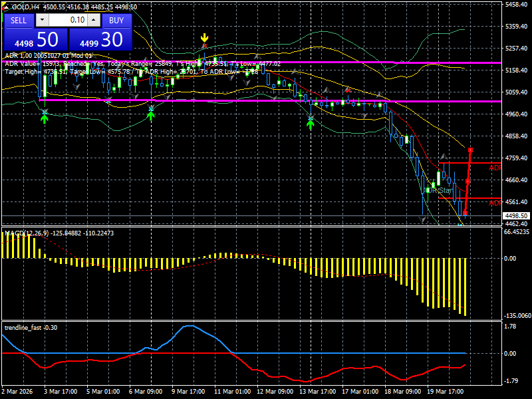Click the middle red square on the projection line
532x399 pixels.
click(x=467, y=182)
